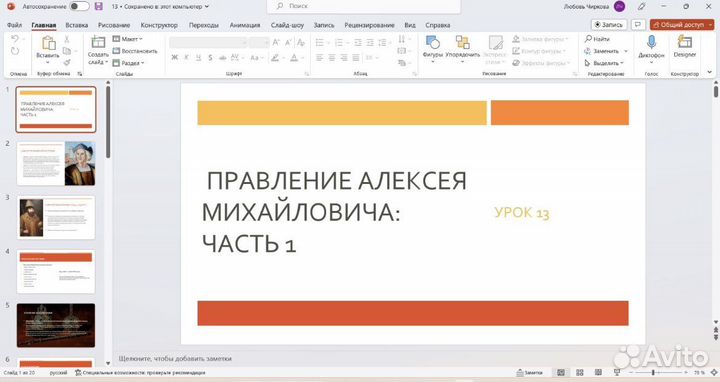The width and height of the screenshot is (720, 382).
Task: Click the Align text left icon
Action: pyautogui.click(x=320, y=58)
